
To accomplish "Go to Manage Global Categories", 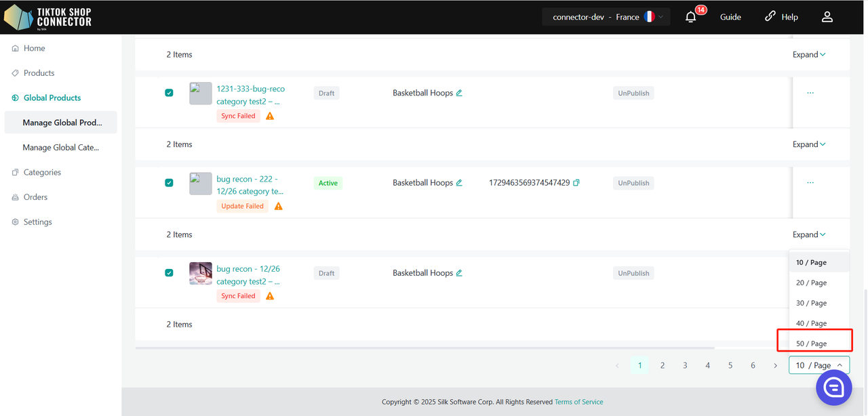I will pos(60,147).
